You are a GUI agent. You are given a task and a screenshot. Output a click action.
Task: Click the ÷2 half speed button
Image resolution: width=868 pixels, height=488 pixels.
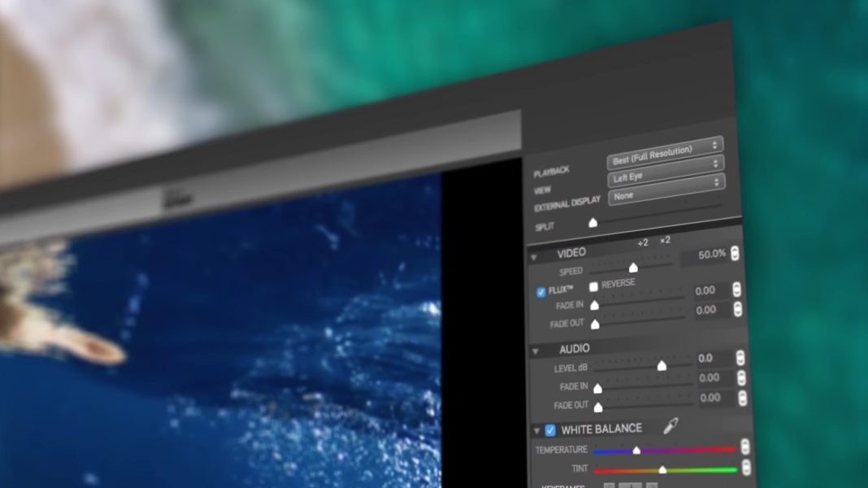pos(642,241)
